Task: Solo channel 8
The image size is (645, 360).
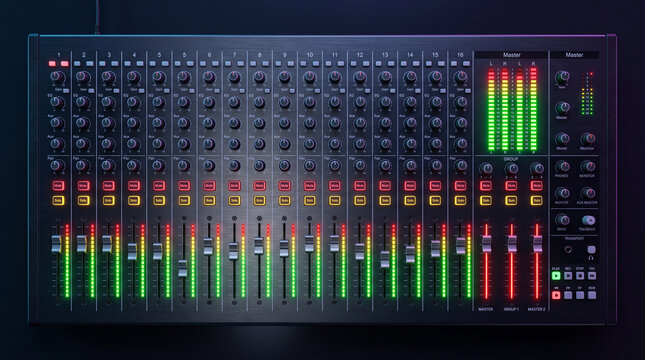Action: coord(259,201)
